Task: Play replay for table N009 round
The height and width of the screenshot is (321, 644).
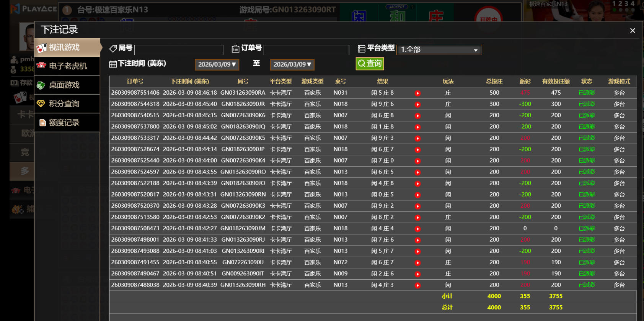Action: point(417,274)
